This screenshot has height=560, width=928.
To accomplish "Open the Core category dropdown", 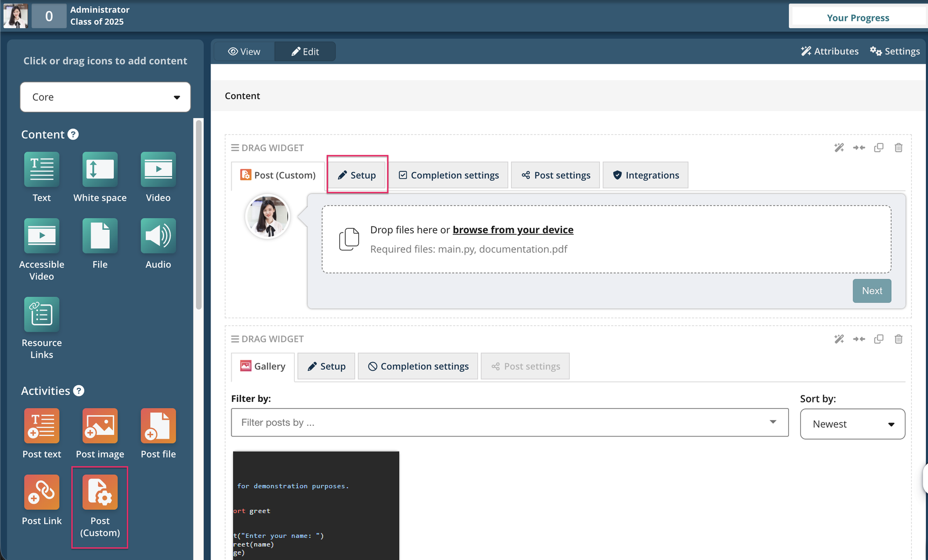I will 105,97.
